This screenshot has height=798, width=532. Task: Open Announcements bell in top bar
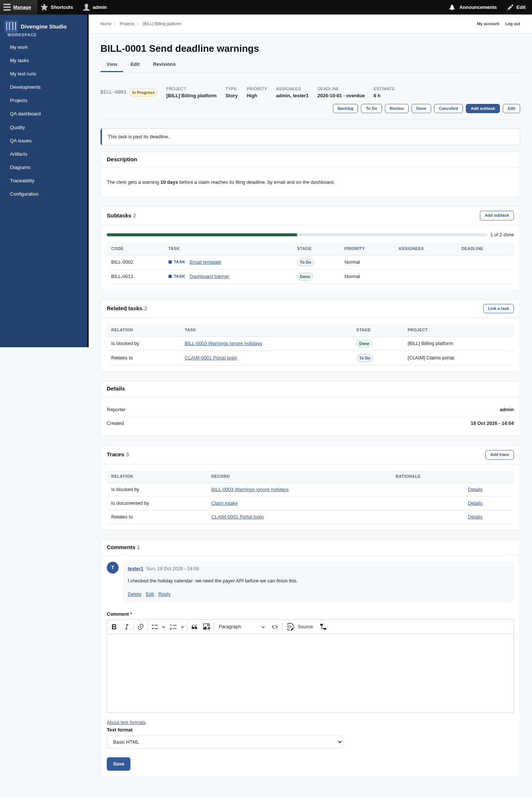point(473,7)
